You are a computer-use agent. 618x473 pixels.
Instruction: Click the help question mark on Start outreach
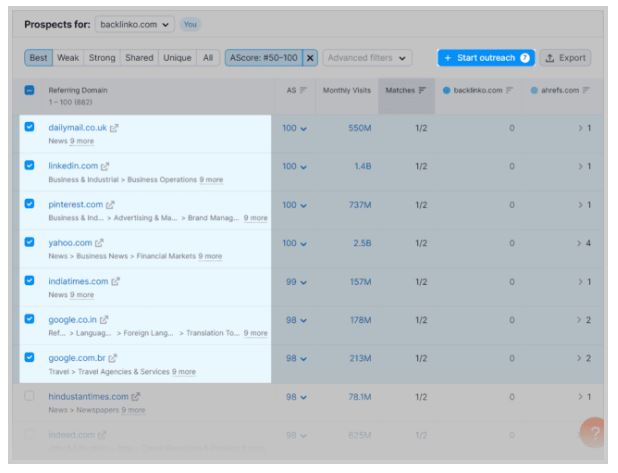tap(525, 58)
